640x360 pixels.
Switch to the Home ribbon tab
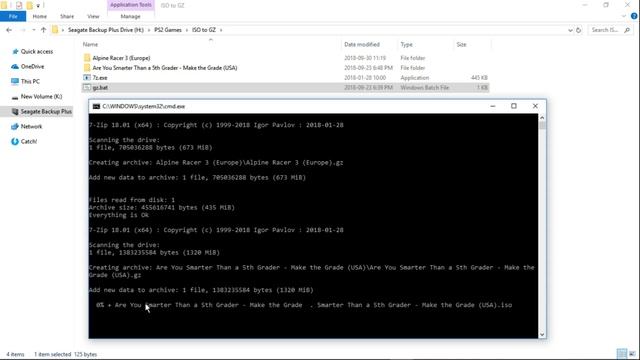pos(40,16)
